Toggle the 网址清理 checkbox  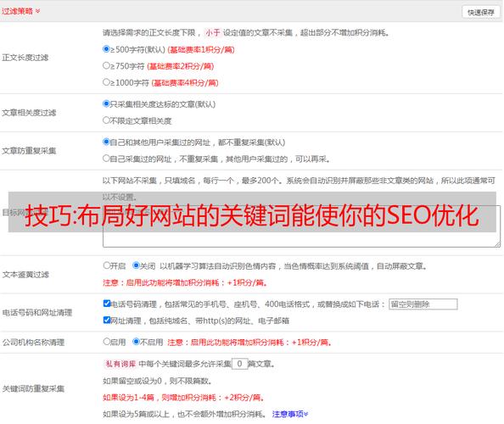107,320
